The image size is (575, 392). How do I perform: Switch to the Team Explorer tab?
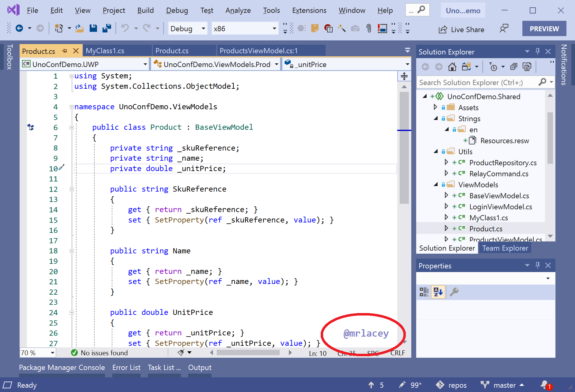pyautogui.click(x=505, y=248)
